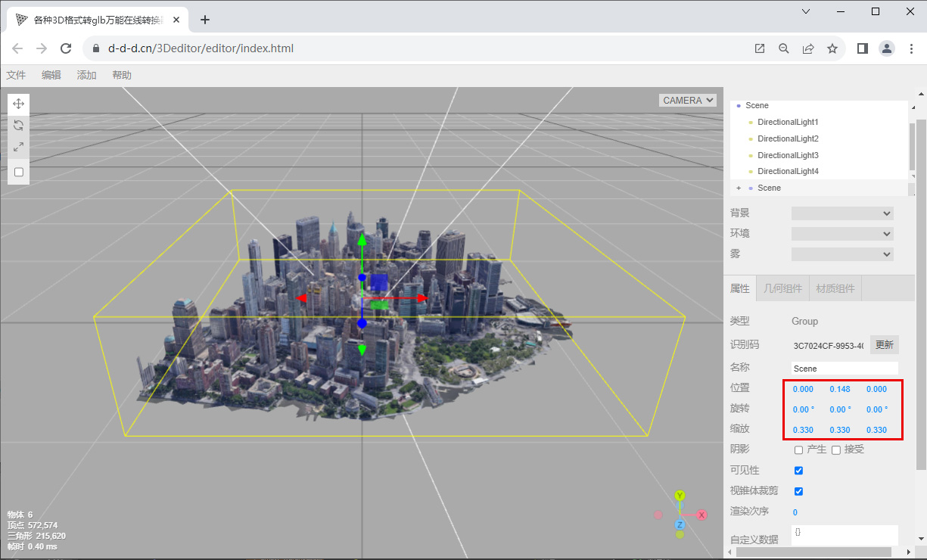The width and height of the screenshot is (927, 560).
Task: Click the Z axis on view helper
Action: [680, 524]
